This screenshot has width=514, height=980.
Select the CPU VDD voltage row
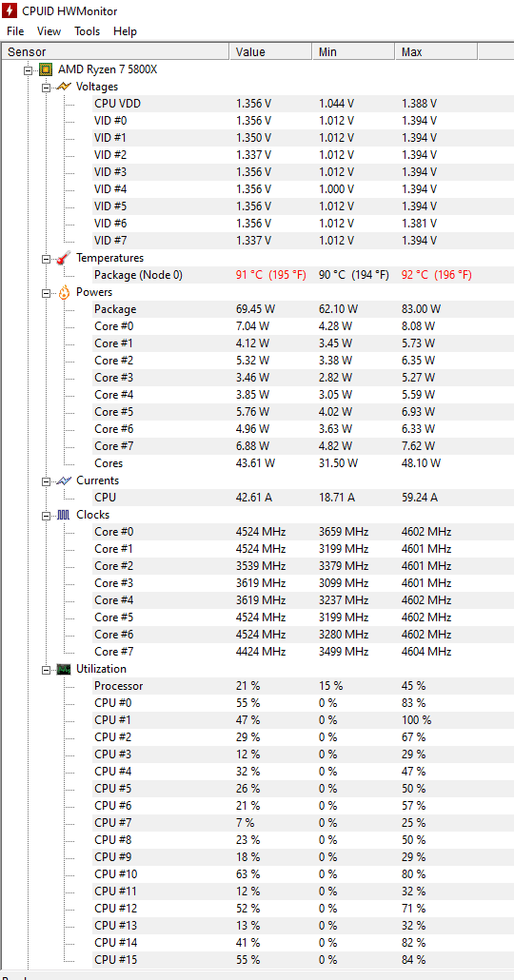point(303,104)
